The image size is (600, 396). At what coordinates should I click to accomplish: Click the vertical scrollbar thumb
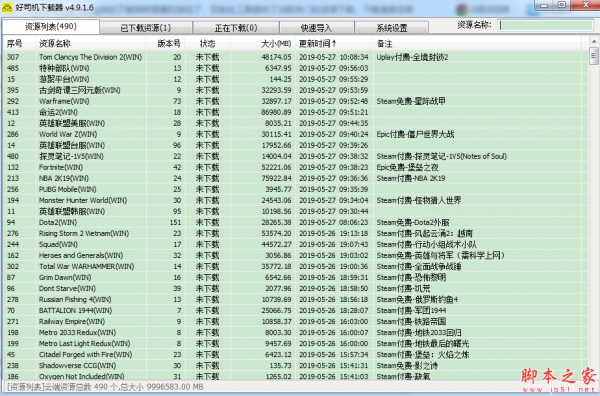coord(594,56)
